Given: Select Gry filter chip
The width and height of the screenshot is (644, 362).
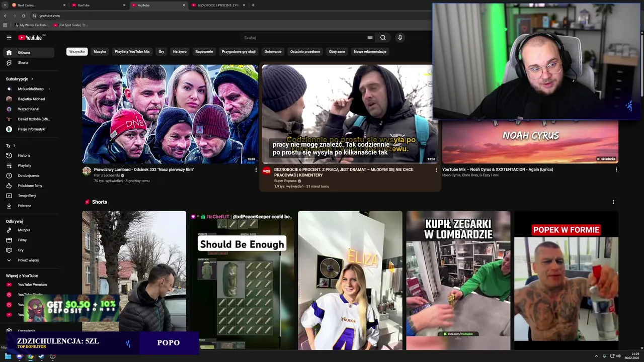Looking at the screenshot, I should pos(161,51).
